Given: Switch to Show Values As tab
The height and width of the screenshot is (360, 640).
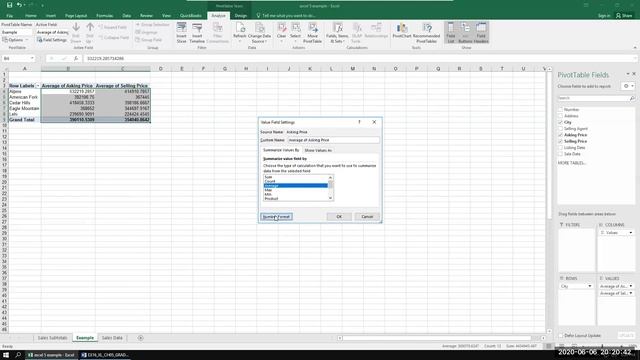Looking at the screenshot, I should tap(318, 150).
